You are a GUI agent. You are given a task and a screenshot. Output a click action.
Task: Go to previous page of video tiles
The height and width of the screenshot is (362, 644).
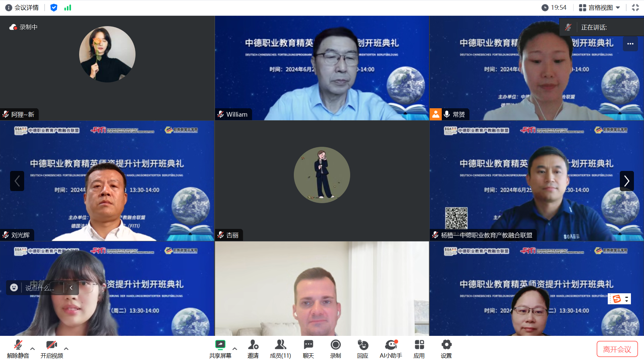pos(17,181)
